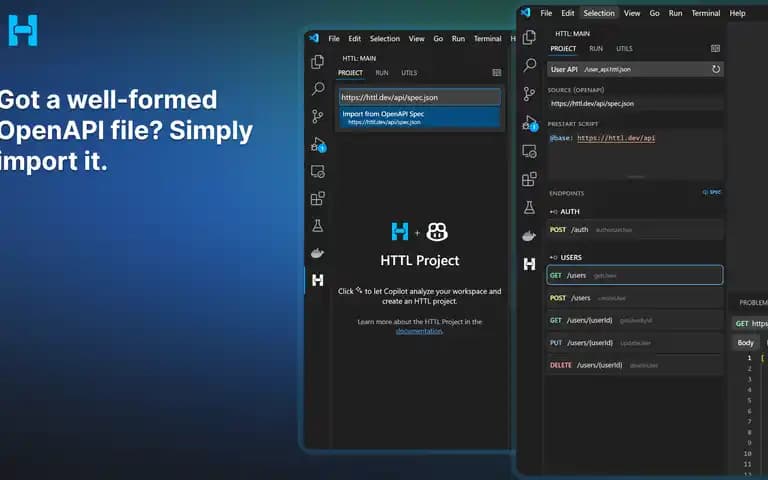Select the Body tab in response panel
The width and height of the screenshot is (768, 480).
coord(745,343)
